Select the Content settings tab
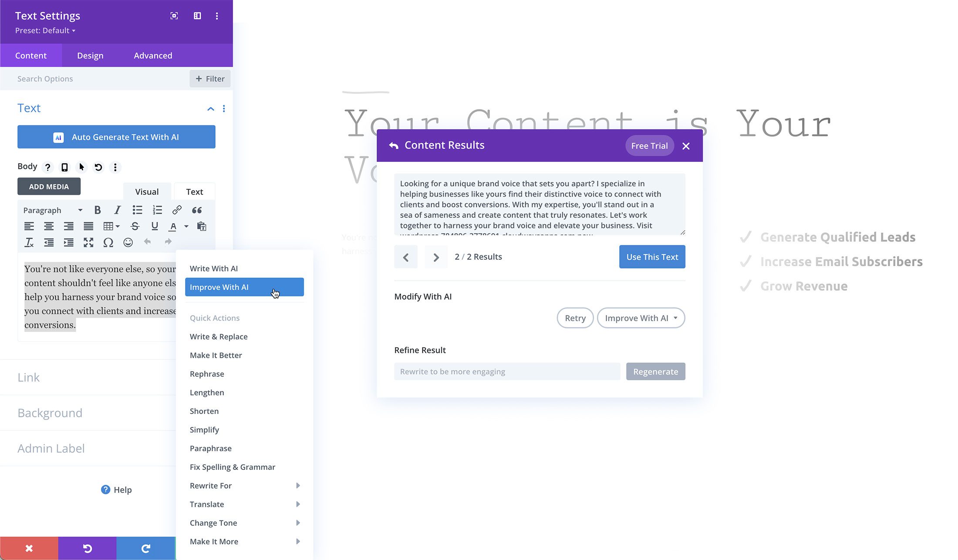 pos(30,55)
